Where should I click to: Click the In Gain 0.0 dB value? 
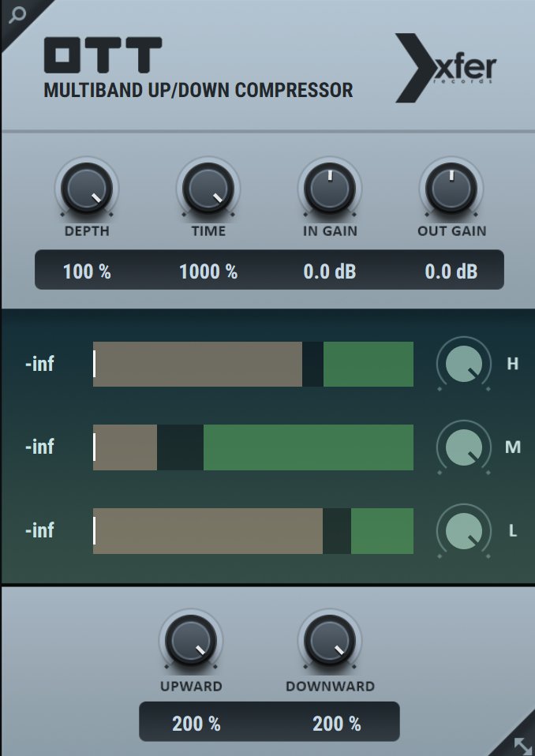click(330, 271)
